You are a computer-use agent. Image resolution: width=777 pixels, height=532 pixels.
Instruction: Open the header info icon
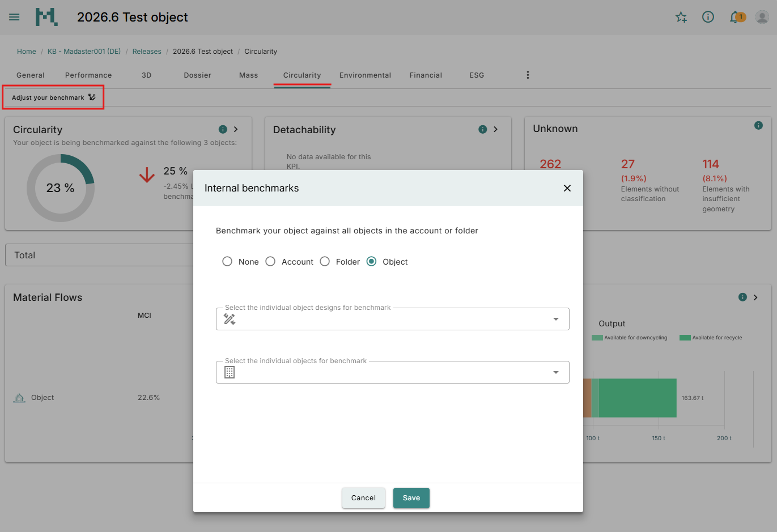coord(708,17)
